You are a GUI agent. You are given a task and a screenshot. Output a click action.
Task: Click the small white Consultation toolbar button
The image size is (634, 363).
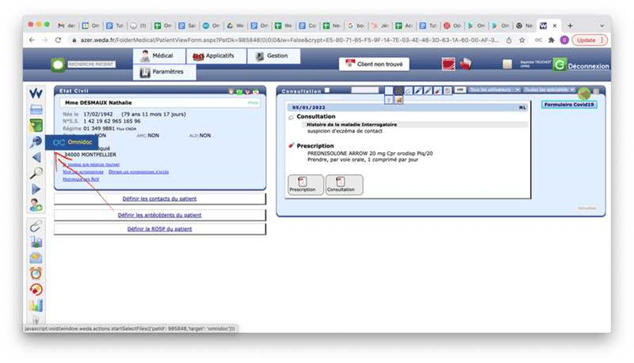[x=460, y=90]
